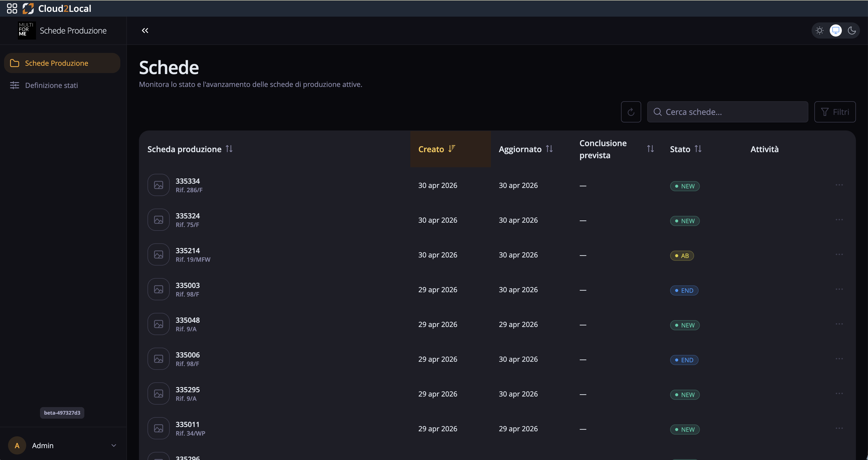Open scheda 335048 Rif. 9/A
868x460 pixels.
(x=188, y=324)
